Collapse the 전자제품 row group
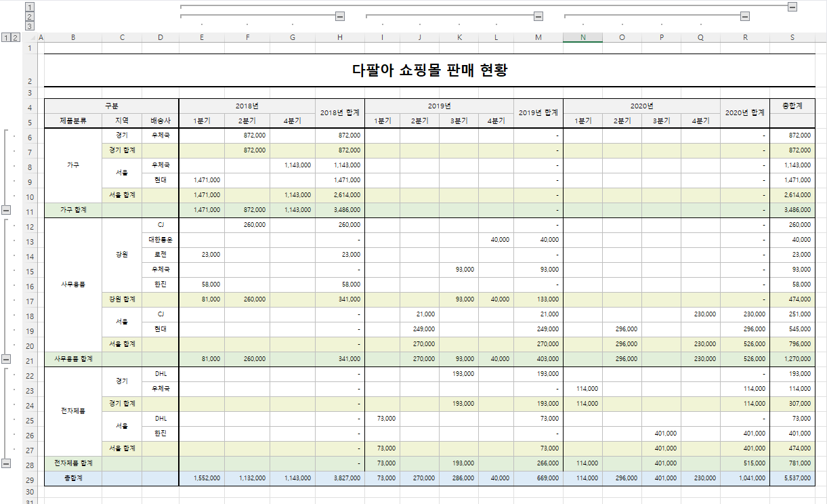 pyautogui.click(x=5, y=463)
